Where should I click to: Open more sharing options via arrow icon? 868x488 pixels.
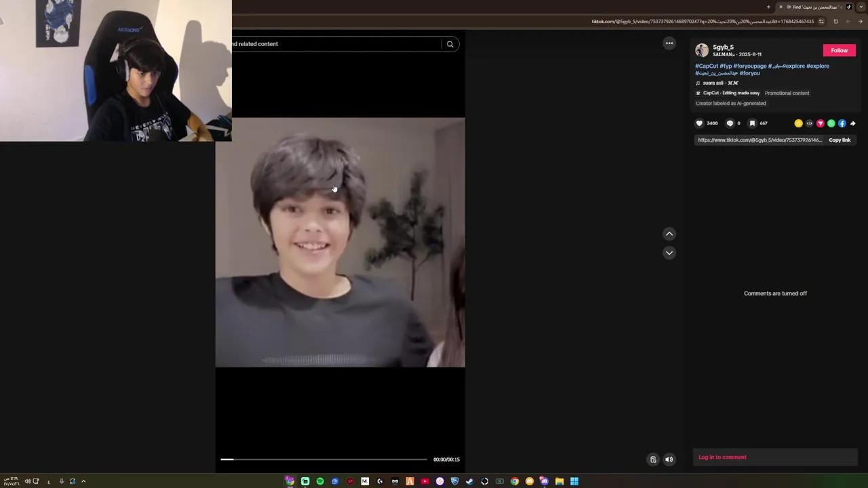click(853, 123)
